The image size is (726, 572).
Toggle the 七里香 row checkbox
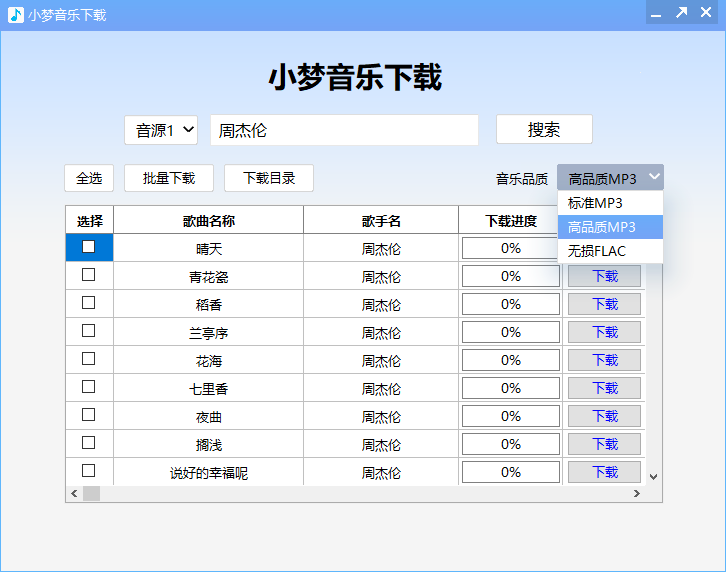89,387
